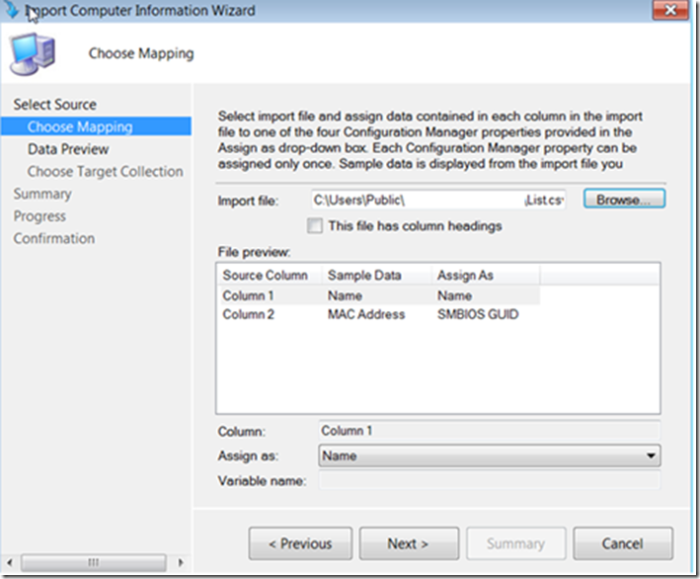Click the Progress step in sidebar
Screen dimensions: 700x579
40,216
